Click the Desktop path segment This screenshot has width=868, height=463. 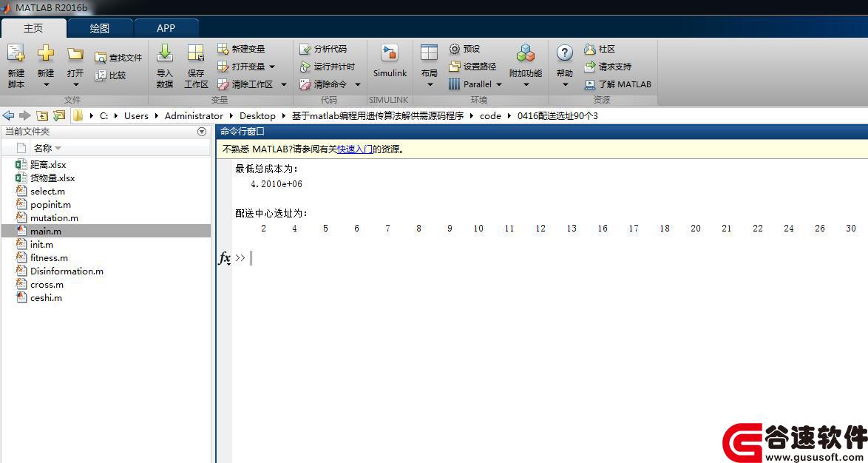pyautogui.click(x=257, y=115)
